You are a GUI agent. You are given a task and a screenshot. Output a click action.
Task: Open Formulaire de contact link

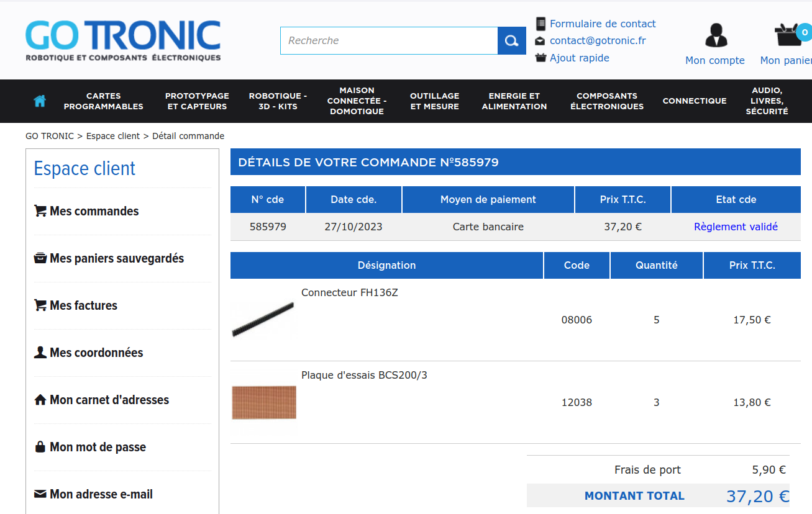pyautogui.click(x=602, y=24)
